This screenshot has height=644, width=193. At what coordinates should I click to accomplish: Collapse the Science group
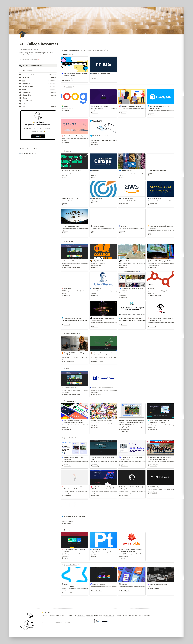62,530
